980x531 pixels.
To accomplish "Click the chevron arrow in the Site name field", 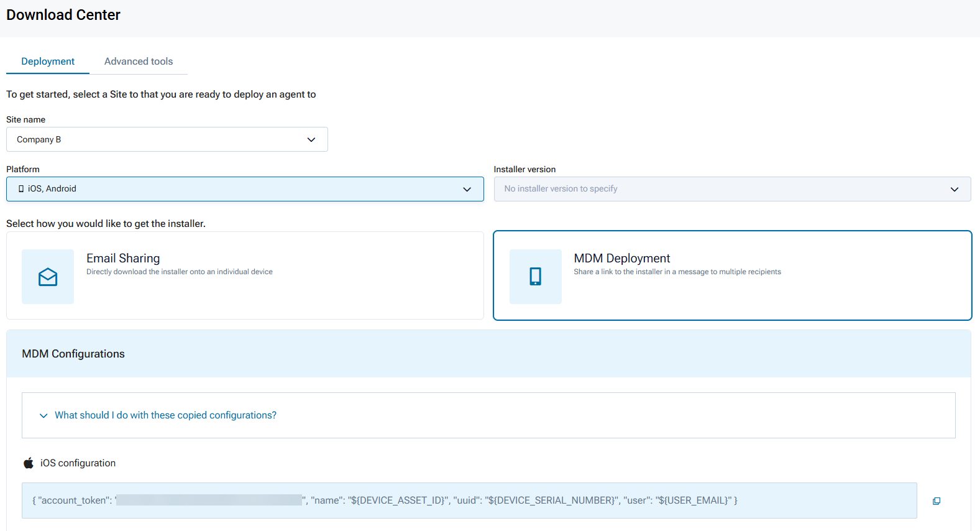I will click(x=311, y=139).
